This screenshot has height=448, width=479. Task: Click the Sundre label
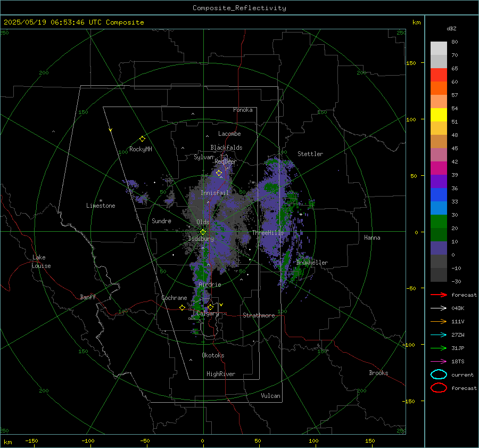coord(161,221)
